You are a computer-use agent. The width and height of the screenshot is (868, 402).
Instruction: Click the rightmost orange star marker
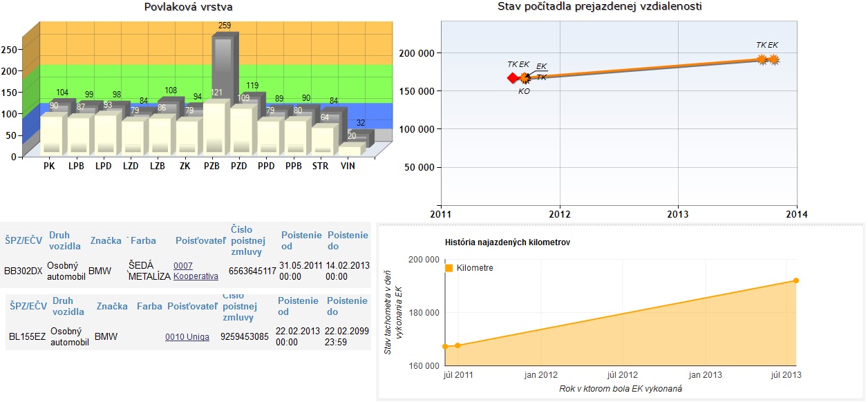tap(774, 60)
